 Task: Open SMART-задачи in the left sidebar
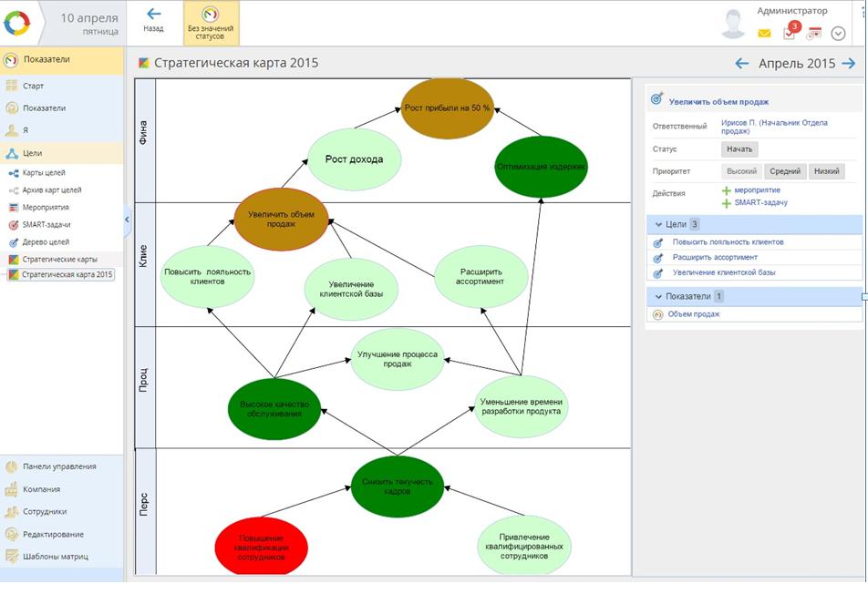click(x=46, y=224)
